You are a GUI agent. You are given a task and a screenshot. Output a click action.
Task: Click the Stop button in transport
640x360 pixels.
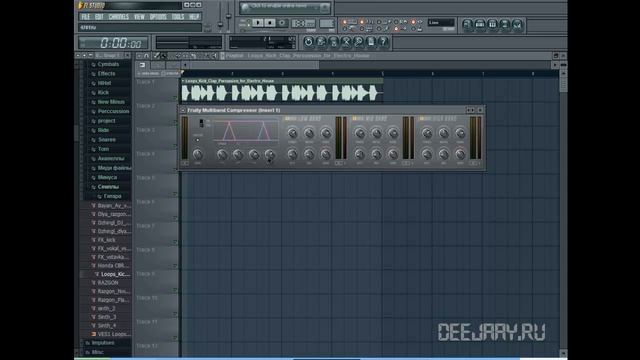(x=270, y=23)
